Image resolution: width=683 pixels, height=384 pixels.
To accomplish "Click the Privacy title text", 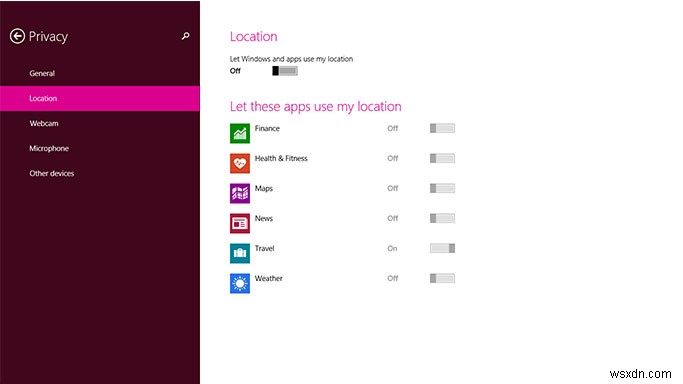I will click(48, 37).
